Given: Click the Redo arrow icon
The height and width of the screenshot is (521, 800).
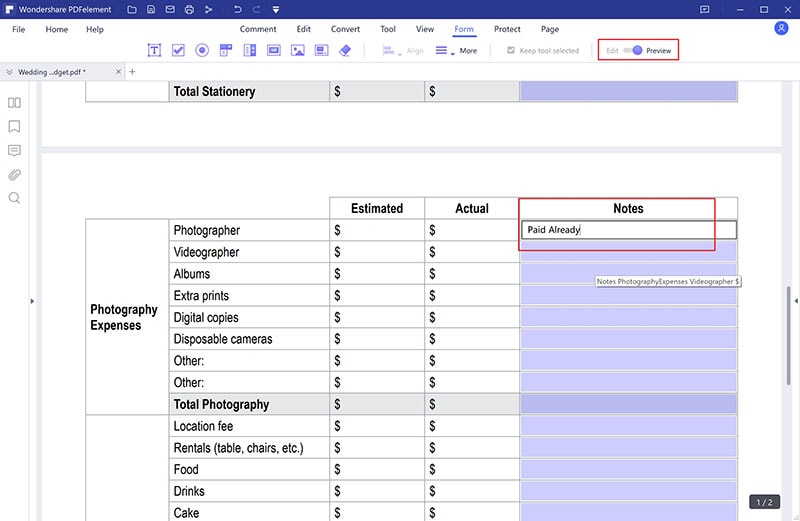Looking at the screenshot, I should (x=257, y=9).
